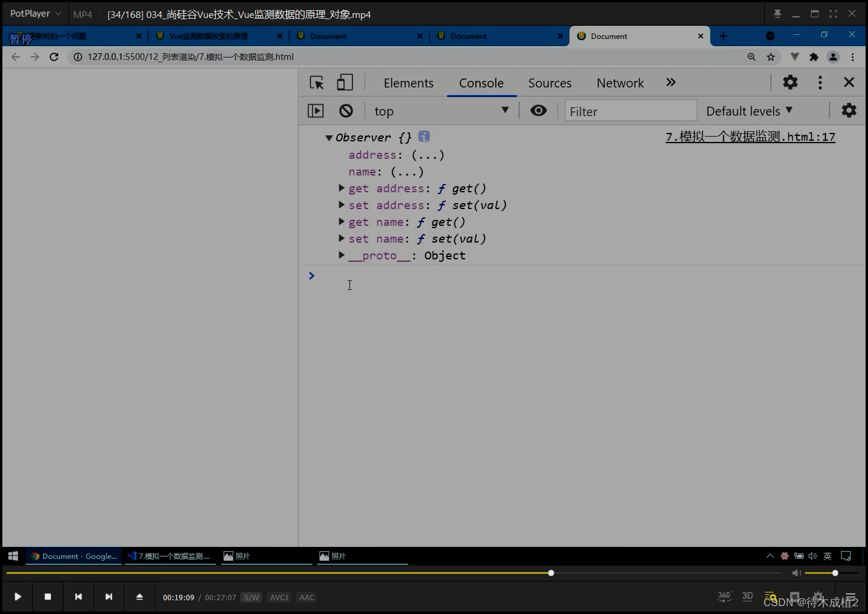Click the console Filter input field
The width and height of the screenshot is (868, 614).
[x=631, y=111]
